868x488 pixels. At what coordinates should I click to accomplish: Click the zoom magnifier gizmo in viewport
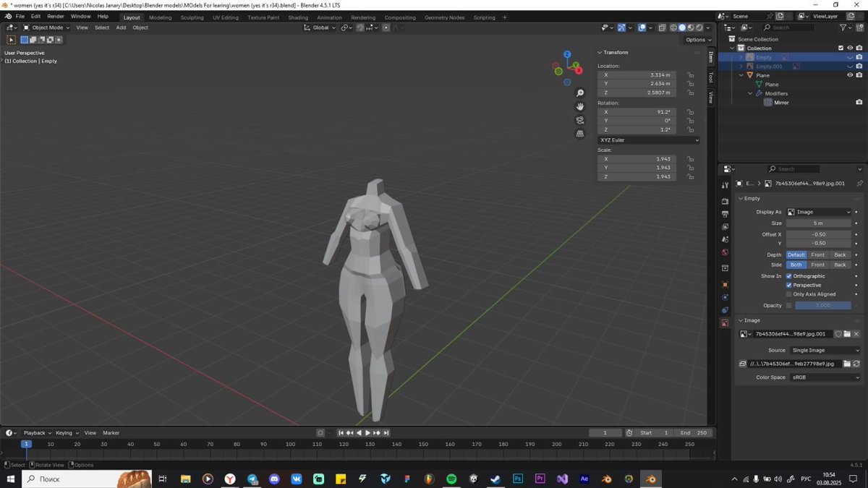tap(580, 93)
